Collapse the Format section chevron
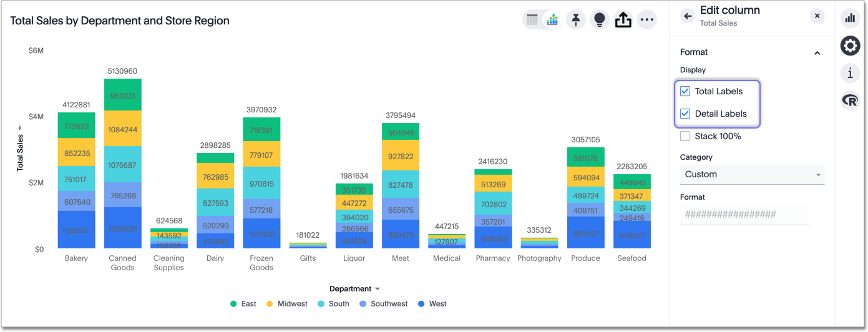Screen dimensions: 868x332 (x=817, y=53)
